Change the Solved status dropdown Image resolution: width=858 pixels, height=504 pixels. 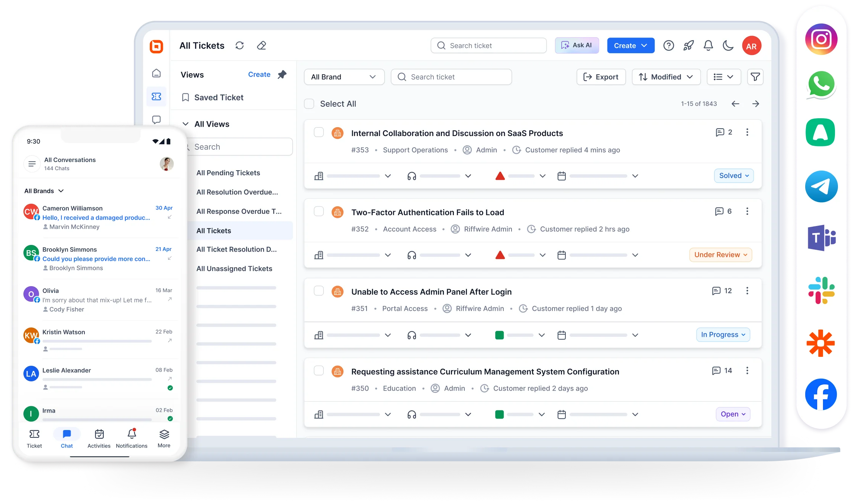733,176
